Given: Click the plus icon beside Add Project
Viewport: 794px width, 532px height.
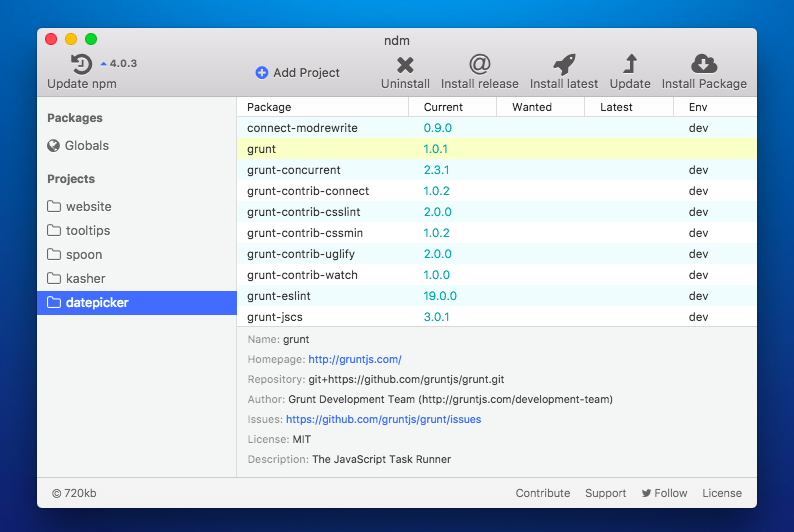Looking at the screenshot, I should pos(262,73).
